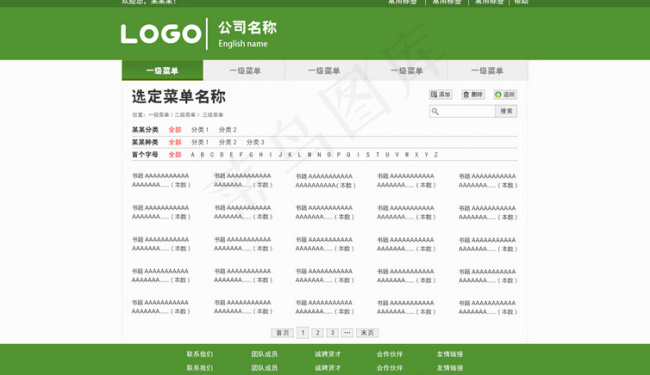Select 分类3 in the 某某种类 row
The height and width of the screenshot is (375, 650).
coord(255,142)
